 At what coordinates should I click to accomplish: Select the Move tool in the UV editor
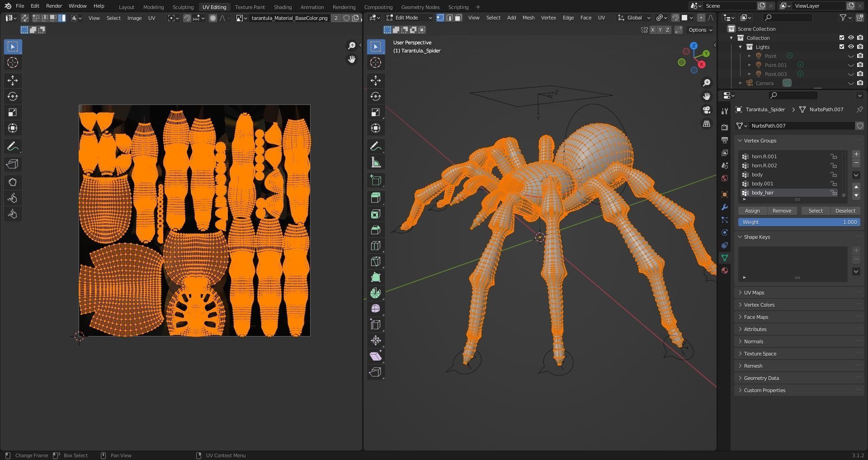click(13, 81)
